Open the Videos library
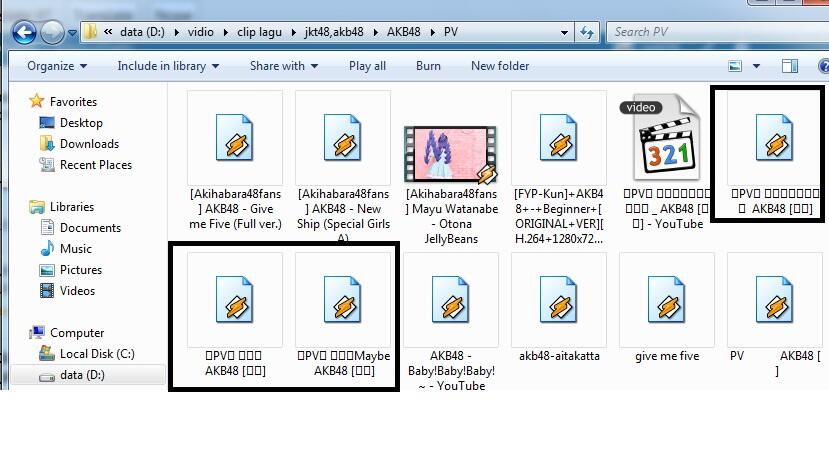This screenshot has width=829, height=460. tap(77, 291)
